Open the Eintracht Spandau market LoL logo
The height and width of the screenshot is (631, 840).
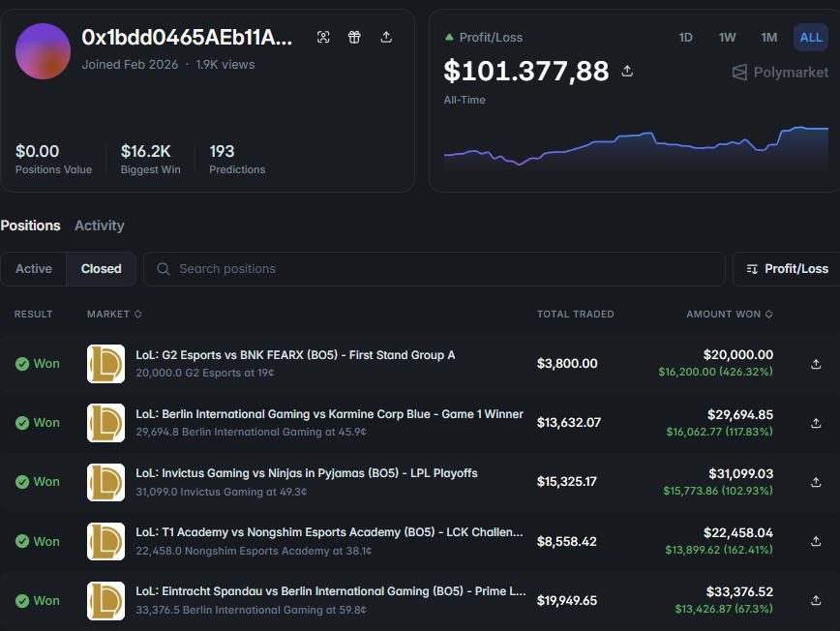tap(106, 600)
